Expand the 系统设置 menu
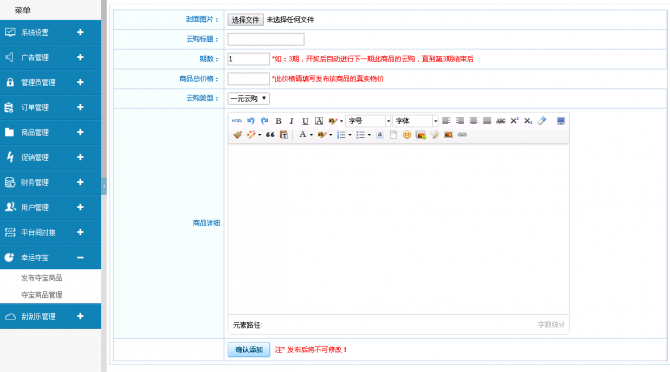The width and height of the screenshot is (670, 372). pyautogui.click(x=50, y=32)
